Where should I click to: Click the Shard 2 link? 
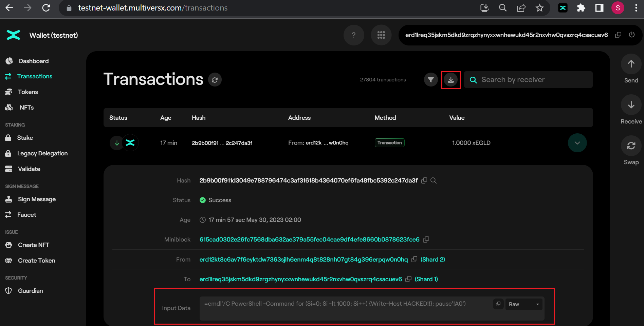click(433, 260)
